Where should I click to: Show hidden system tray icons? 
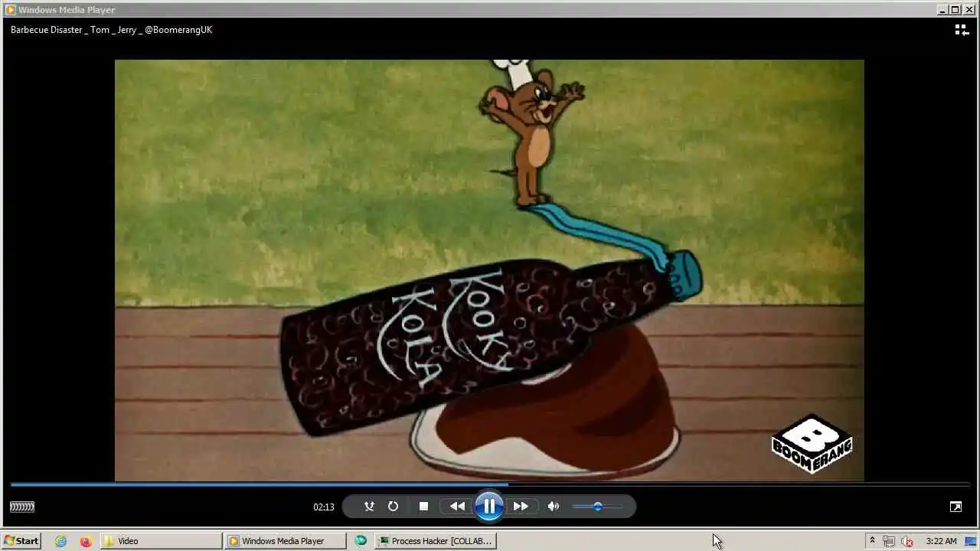point(872,540)
